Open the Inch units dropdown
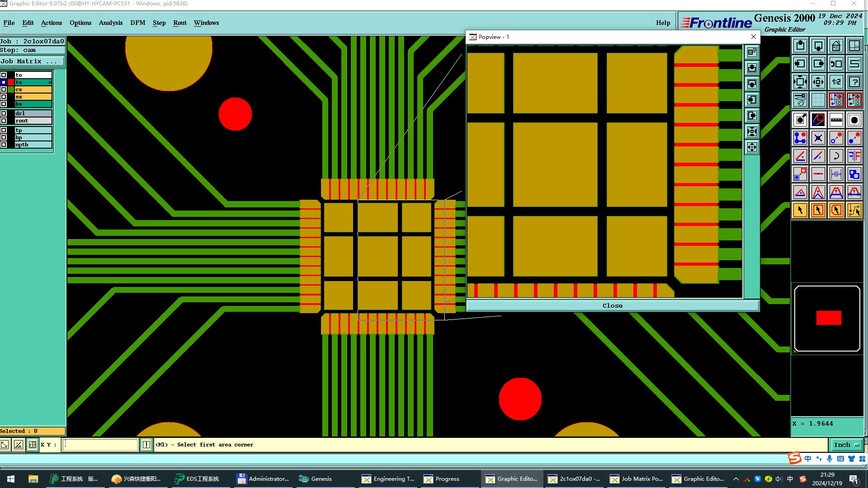The width and height of the screenshot is (868, 488). 845,445
